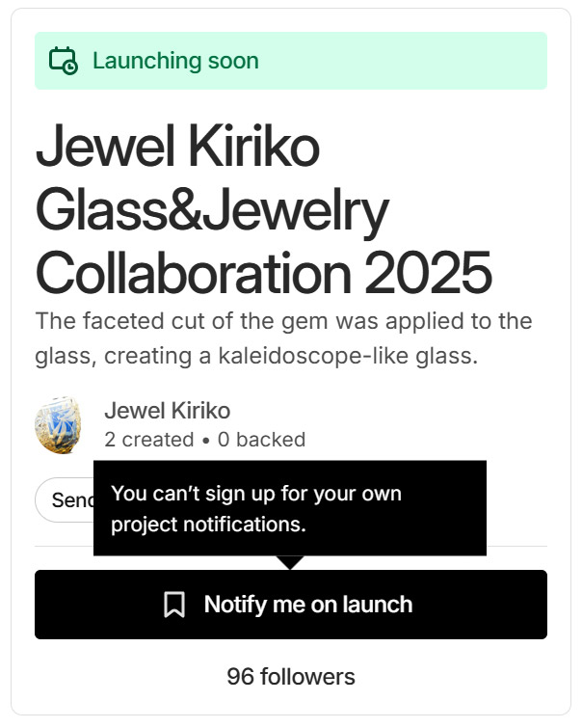Click the 'Collaboration 2025' title line
This screenshot has height=728, width=582.
tap(264, 273)
